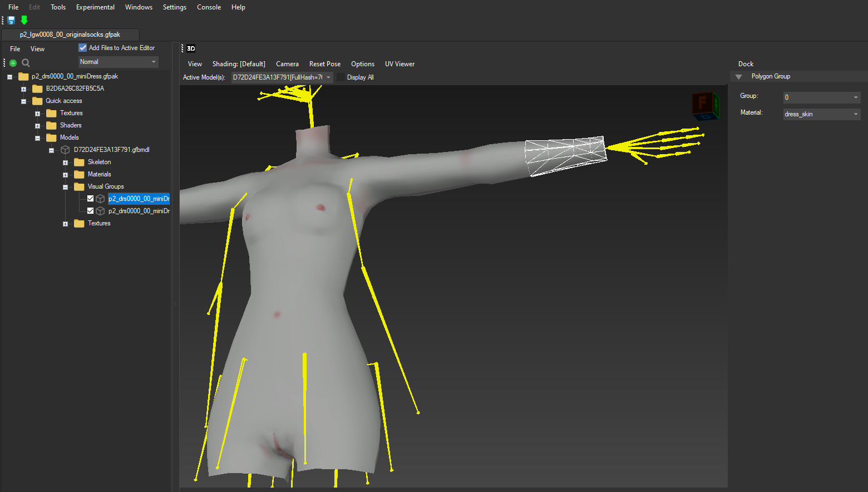Select the Quick access Textures folder row
Viewport: 868px width, 492px height.
(x=71, y=113)
